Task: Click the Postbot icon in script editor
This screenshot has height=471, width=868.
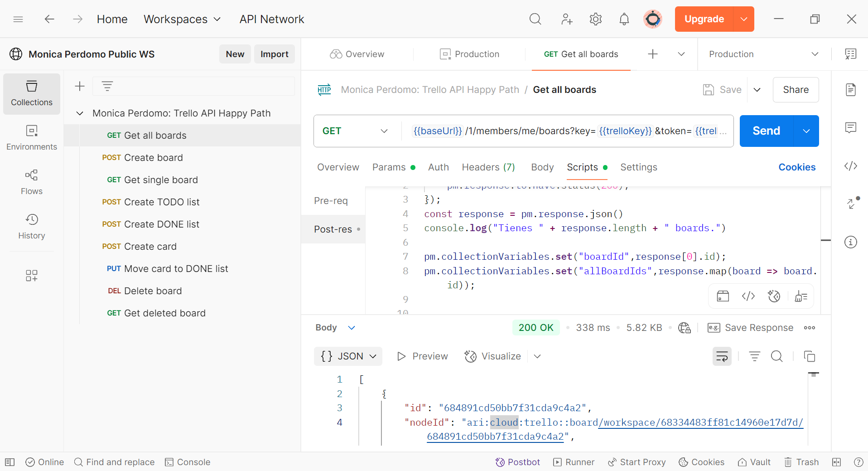Action: click(774, 296)
